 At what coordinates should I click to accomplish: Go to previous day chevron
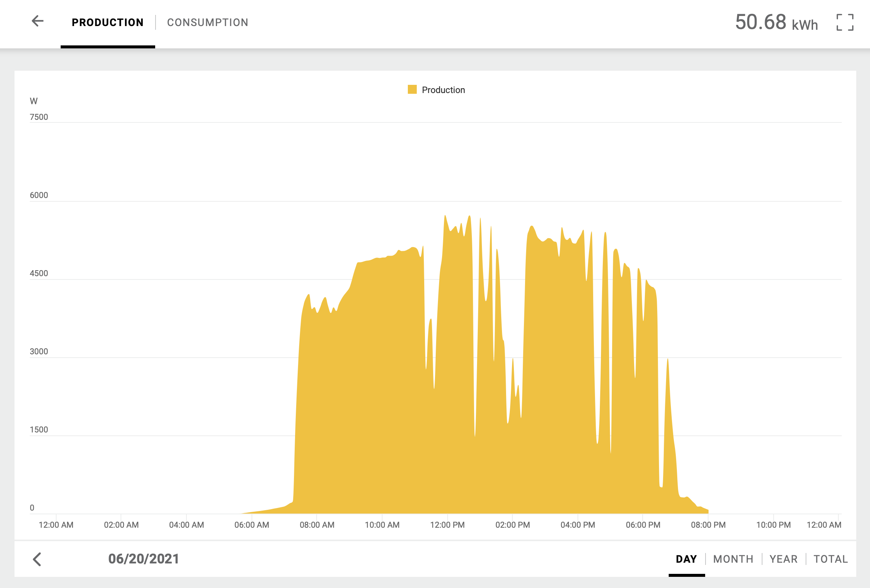[x=37, y=559]
